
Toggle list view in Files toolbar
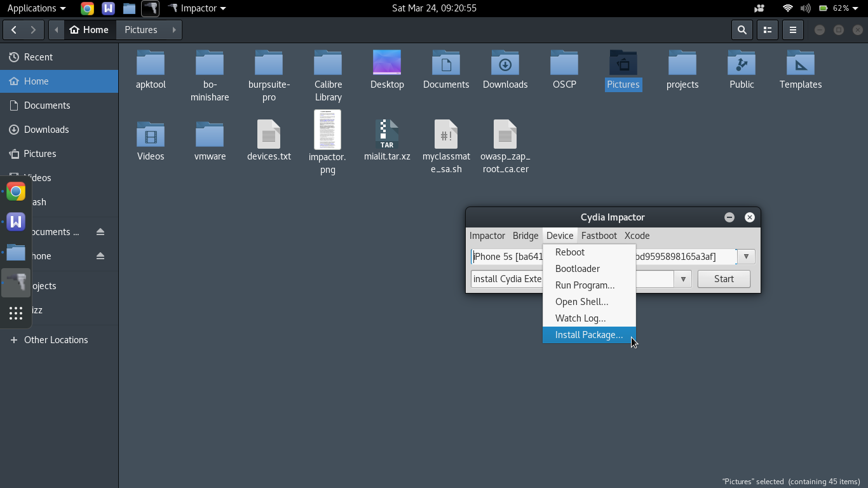[x=768, y=30]
